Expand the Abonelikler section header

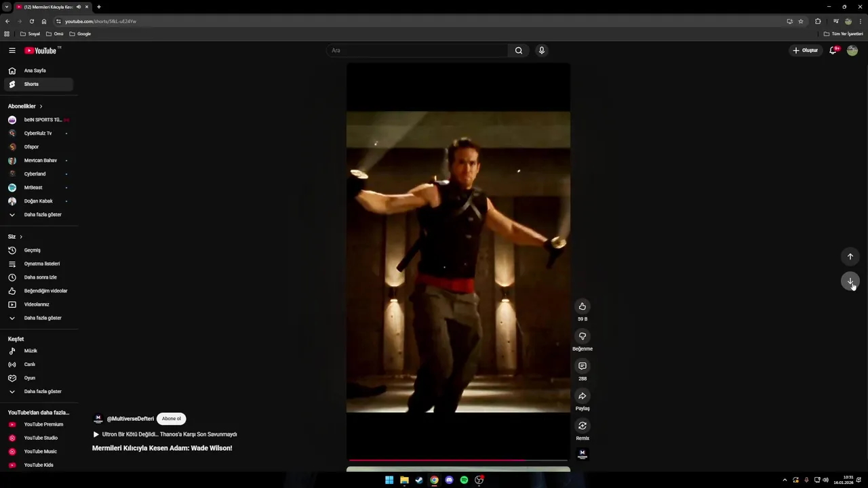coord(25,106)
